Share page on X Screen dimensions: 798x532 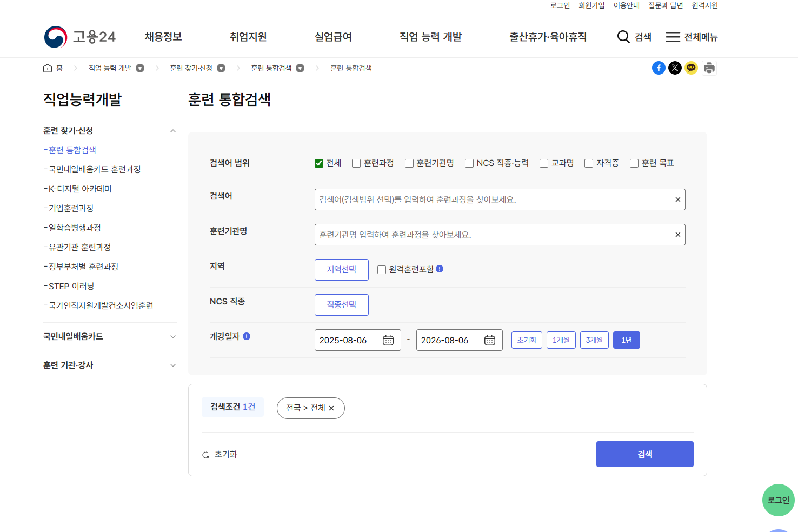point(675,68)
